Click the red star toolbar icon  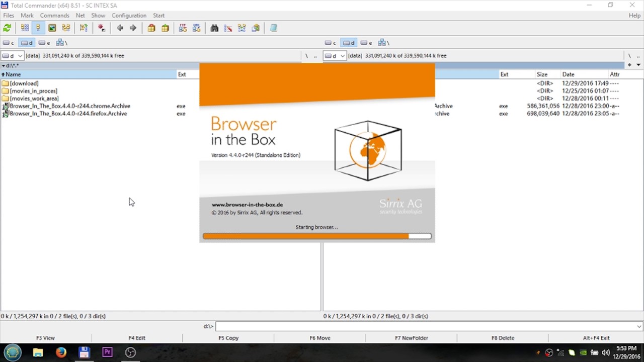click(x=102, y=28)
